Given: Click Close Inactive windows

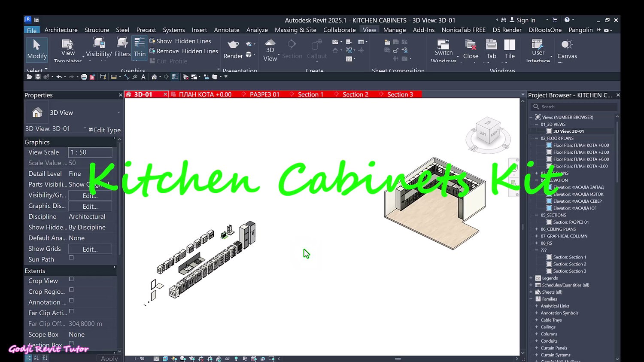Looking at the screenshot, I should pos(471,50).
